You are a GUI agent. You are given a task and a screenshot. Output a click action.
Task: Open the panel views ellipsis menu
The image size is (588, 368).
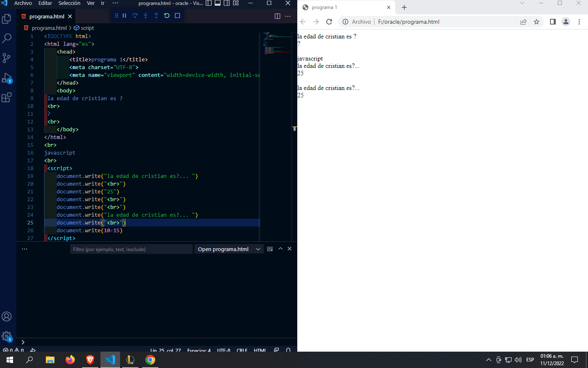(x=24, y=249)
